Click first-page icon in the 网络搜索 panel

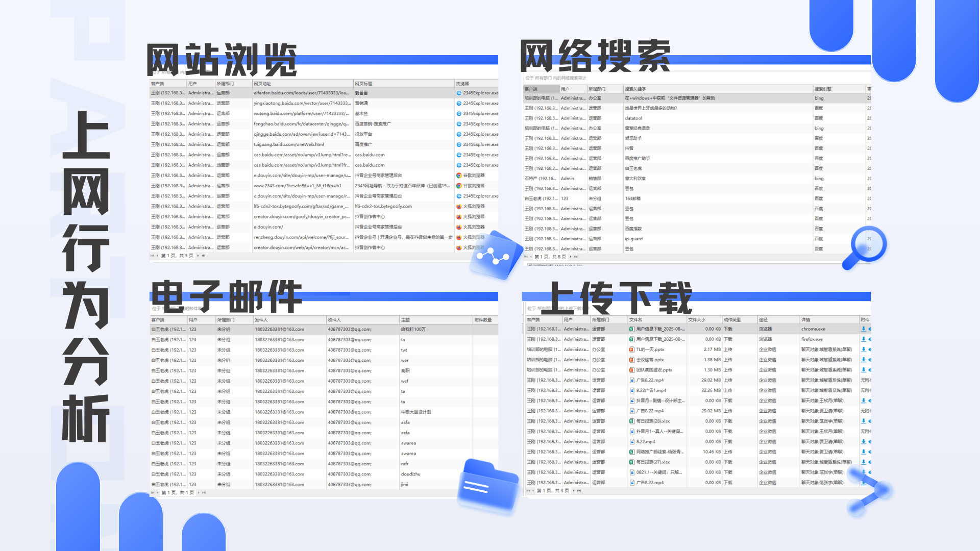pyautogui.click(x=527, y=258)
